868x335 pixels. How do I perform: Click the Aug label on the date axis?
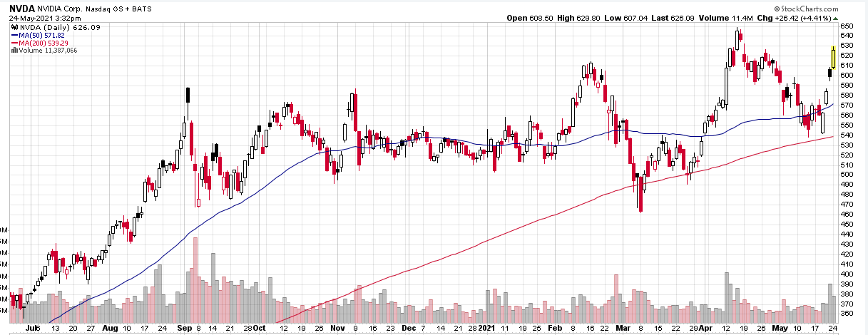[x=111, y=329]
